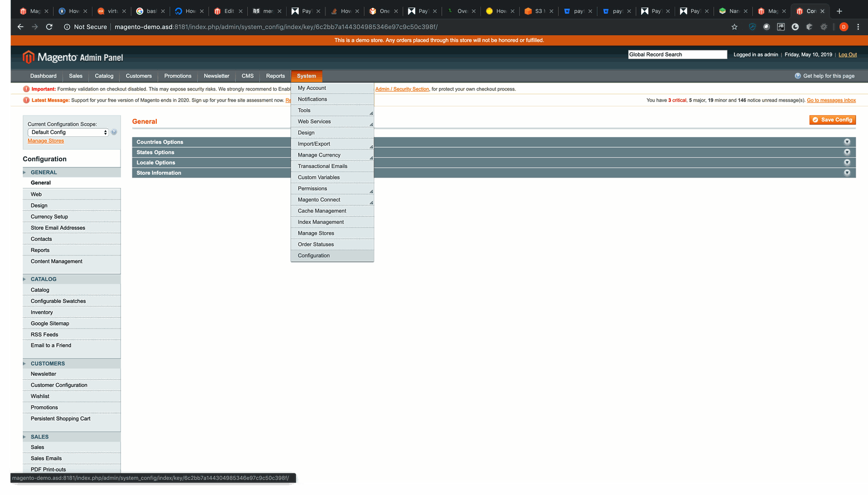This screenshot has height=495, width=868.
Task: Reload the page with the refresh icon
Action: [49, 27]
